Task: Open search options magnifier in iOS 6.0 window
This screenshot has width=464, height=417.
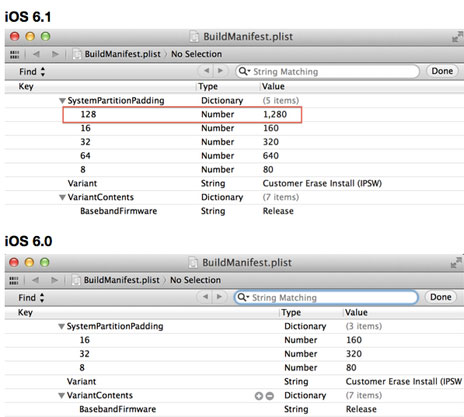Action: click(x=243, y=297)
